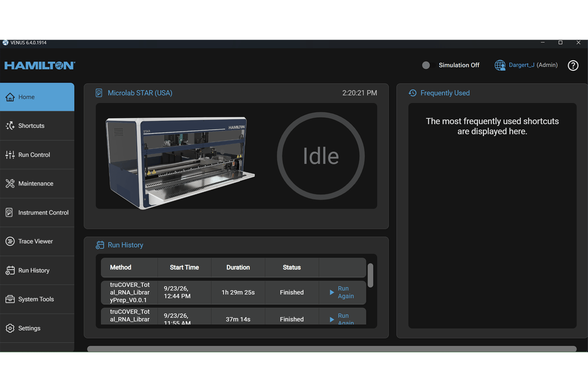Maximize the VENUS window
The height and width of the screenshot is (392, 588).
pyautogui.click(x=561, y=42)
